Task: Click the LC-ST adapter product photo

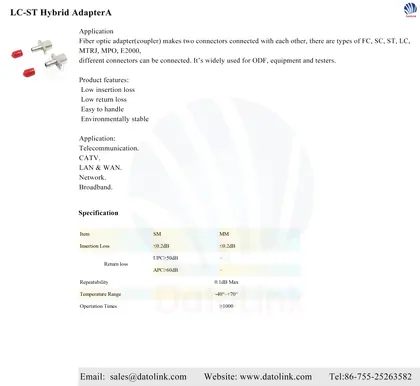Action: click(x=39, y=58)
